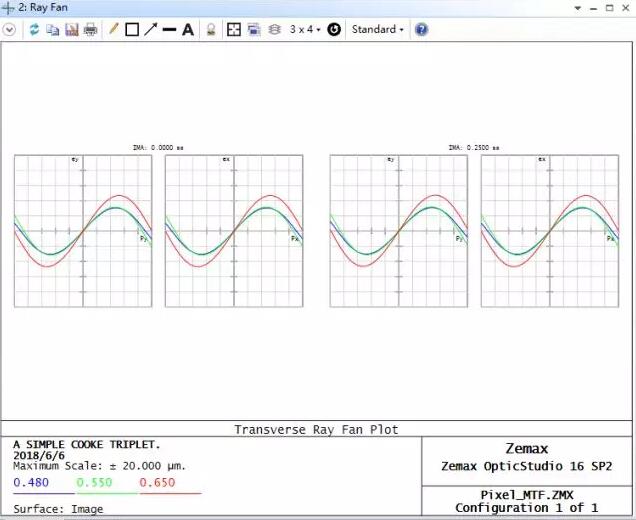Select the text annotation tool

pyautogui.click(x=188, y=29)
